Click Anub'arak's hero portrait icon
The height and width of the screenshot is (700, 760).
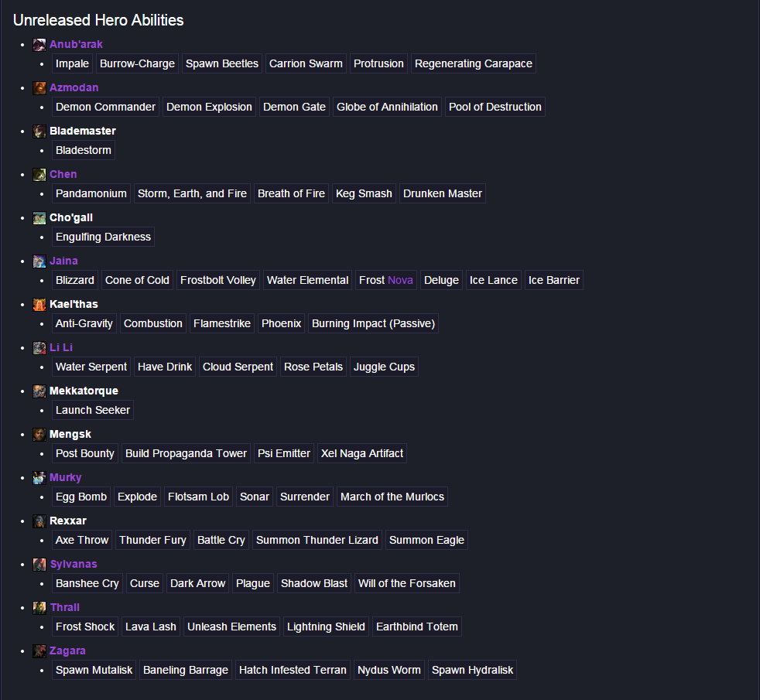pos(39,45)
